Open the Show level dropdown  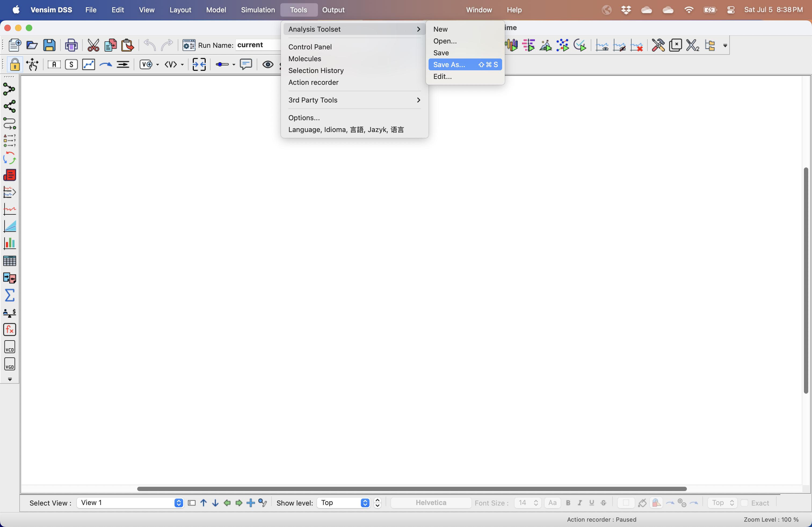pos(343,503)
